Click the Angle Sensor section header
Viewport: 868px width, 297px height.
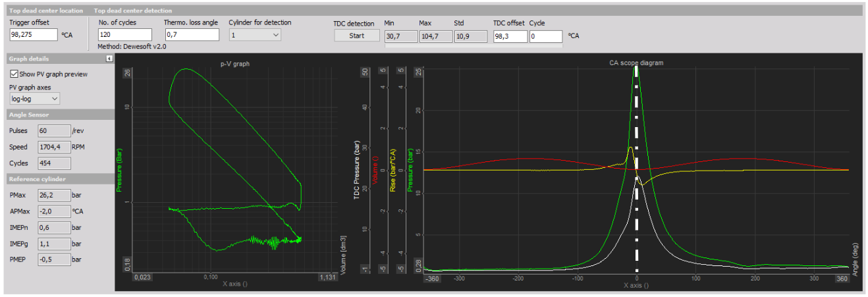(59, 115)
